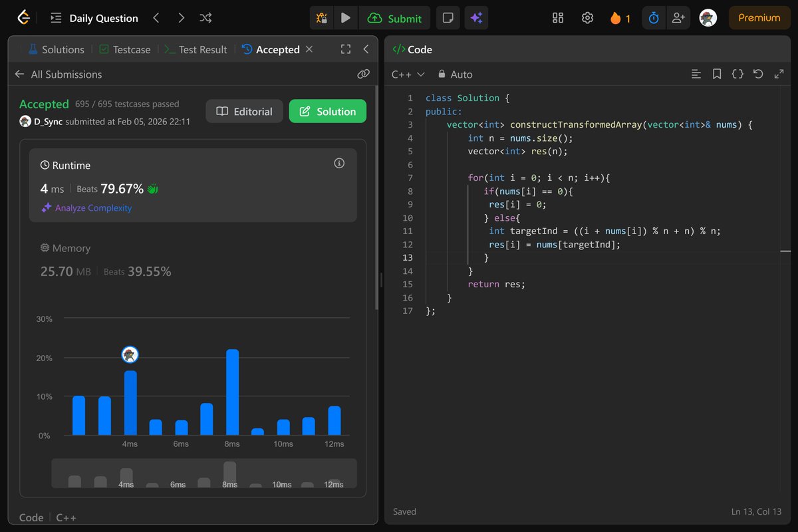Click the Code panel header tab

[412, 49]
